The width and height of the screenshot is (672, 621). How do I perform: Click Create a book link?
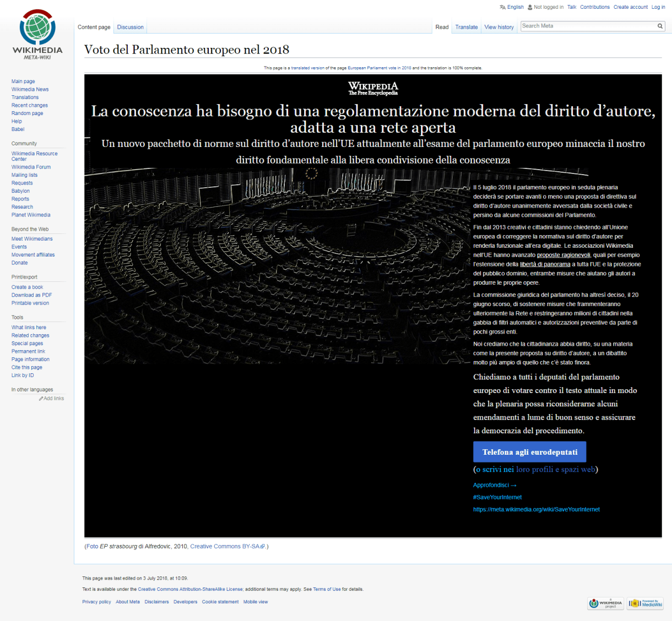[27, 287]
